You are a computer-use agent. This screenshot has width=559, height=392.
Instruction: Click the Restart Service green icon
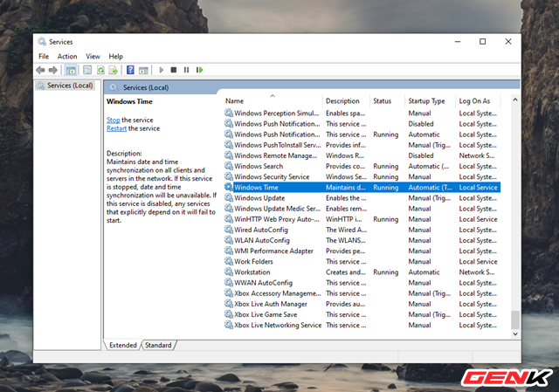click(199, 70)
